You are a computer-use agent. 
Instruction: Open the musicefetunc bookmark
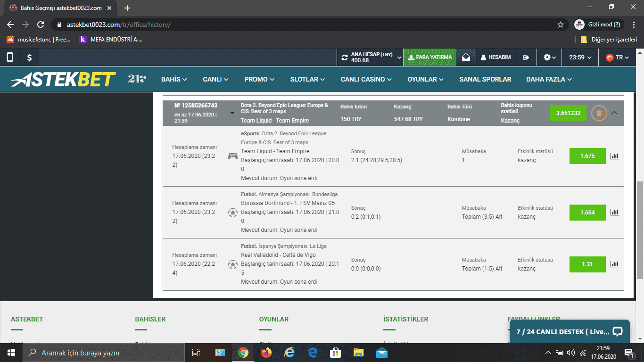(39, 40)
